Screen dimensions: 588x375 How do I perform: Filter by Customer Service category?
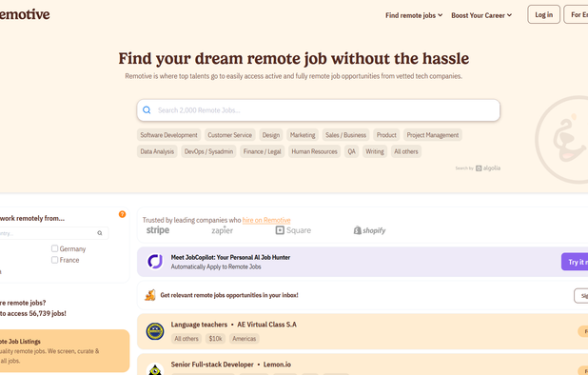(x=230, y=135)
